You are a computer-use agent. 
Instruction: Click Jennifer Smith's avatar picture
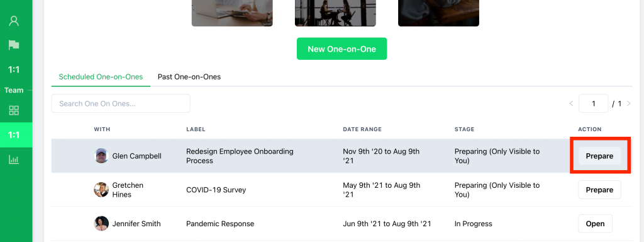pos(101,224)
